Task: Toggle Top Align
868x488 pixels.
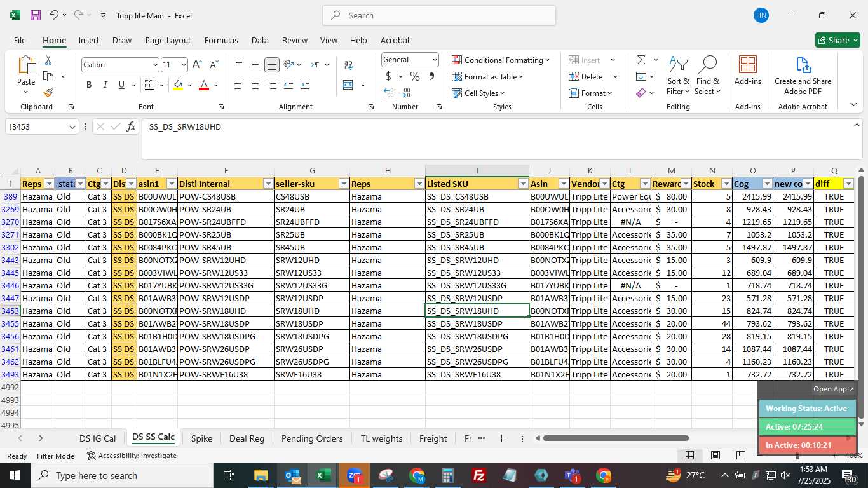Action: pyautogui.click(x=239, y=65)
